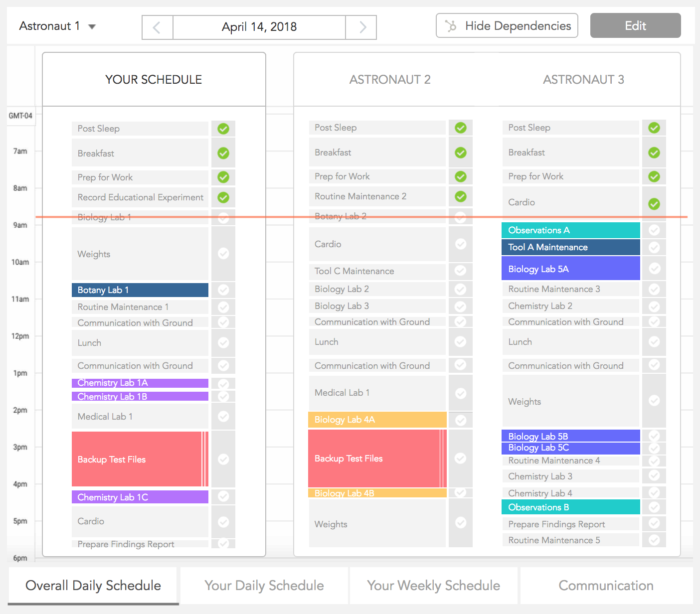Open Biology Lab 4B activity
This screenshot has height=614, width=700.
click(377, 493)
